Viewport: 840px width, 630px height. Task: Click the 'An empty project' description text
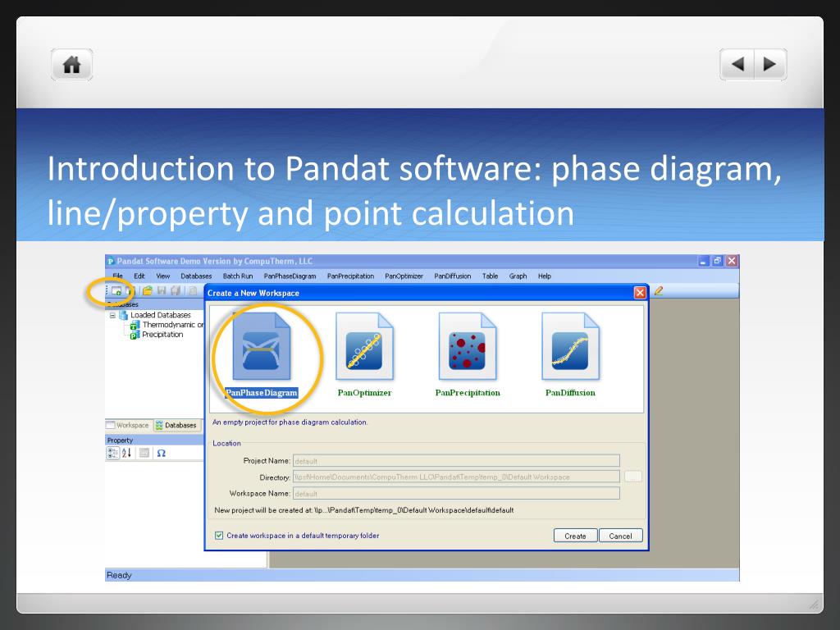point(290,422)
